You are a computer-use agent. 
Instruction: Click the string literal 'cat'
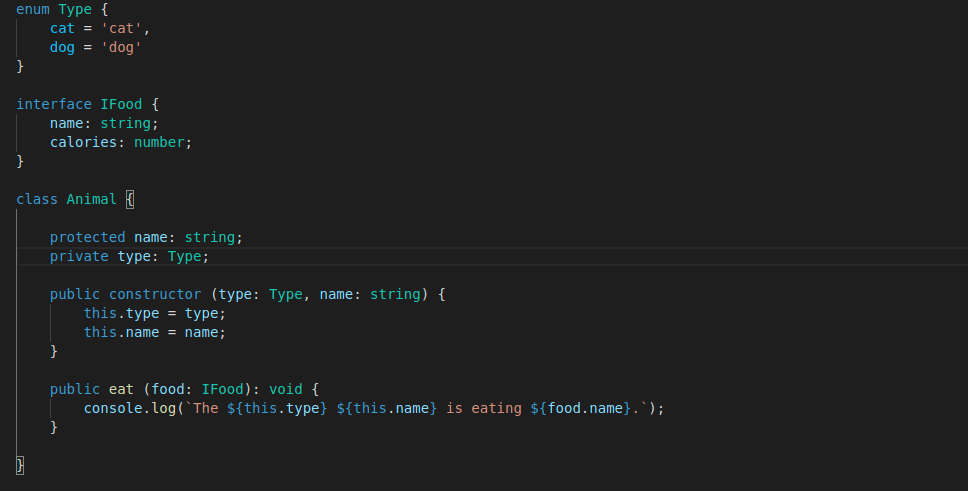click(x=121, y=28)
